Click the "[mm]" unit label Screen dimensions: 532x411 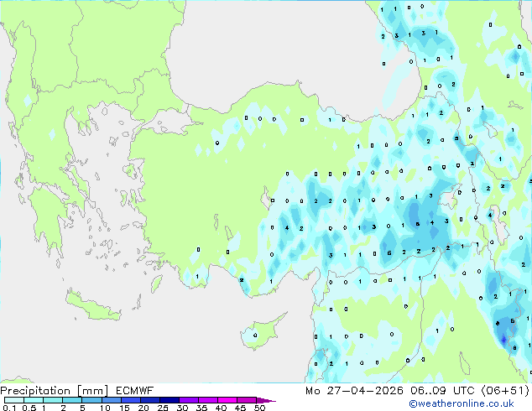coord(92,391)
